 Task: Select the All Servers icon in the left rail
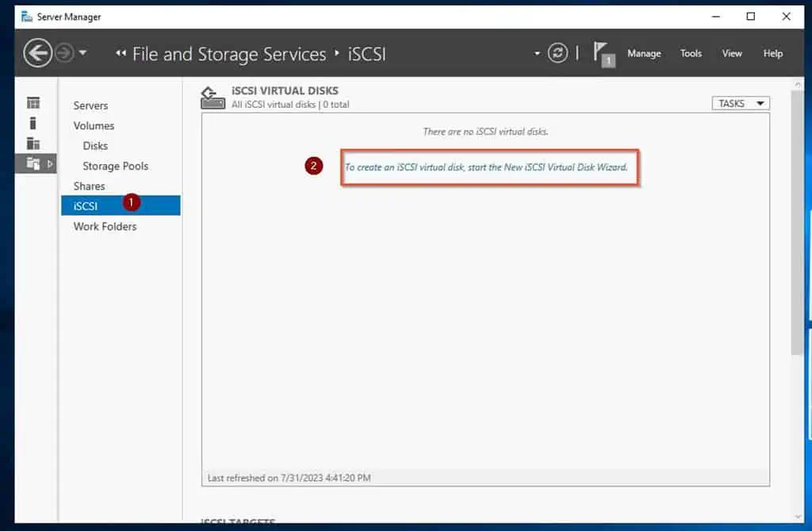[x=33, y=143]
